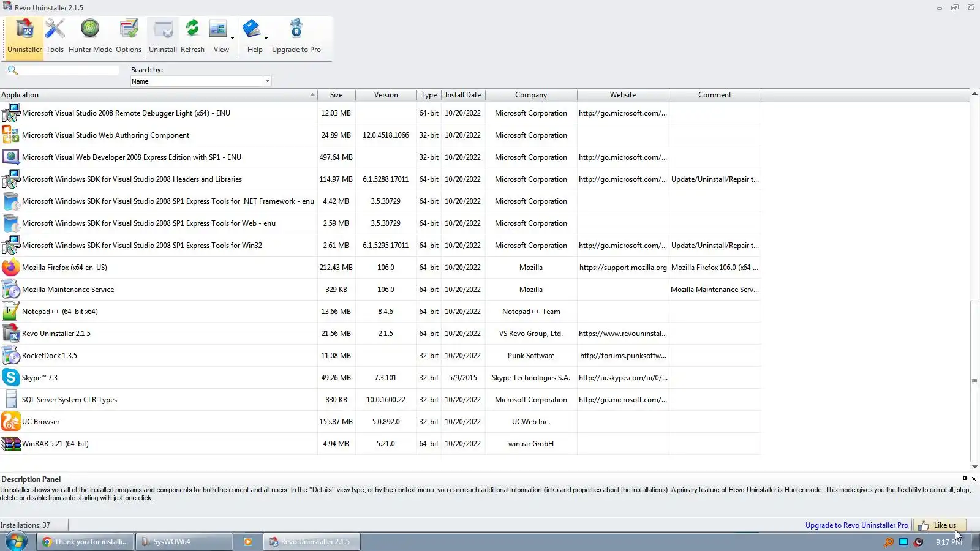The image size is (980, 551).
Task: Click the search magnifier icon
Action: tap(12, 70)
